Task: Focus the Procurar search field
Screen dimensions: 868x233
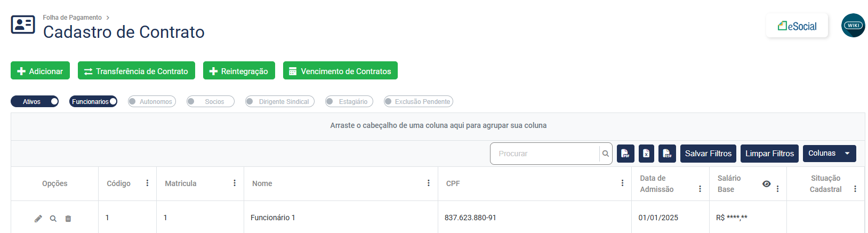Action: pyautogui.click(x=545, y=154)
